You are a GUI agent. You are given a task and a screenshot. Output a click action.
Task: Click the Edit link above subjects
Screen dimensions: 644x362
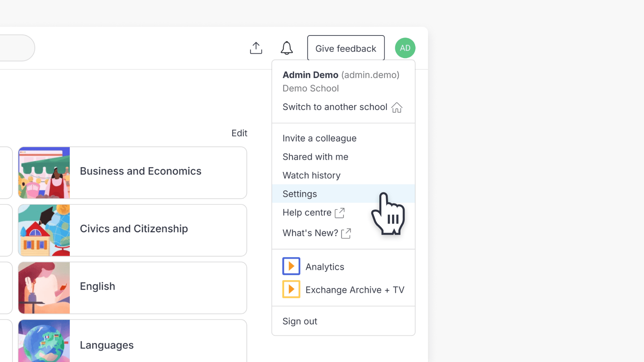click(239, 133)
